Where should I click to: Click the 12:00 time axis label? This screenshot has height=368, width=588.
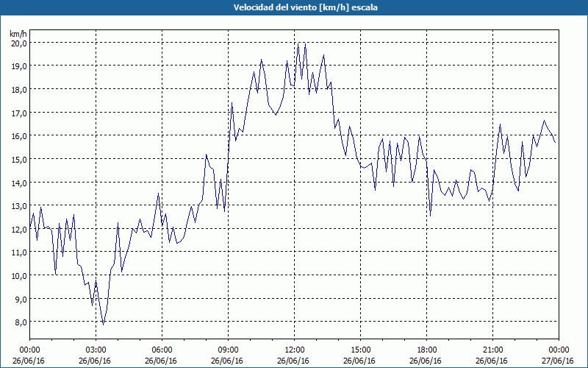point(295,350)
